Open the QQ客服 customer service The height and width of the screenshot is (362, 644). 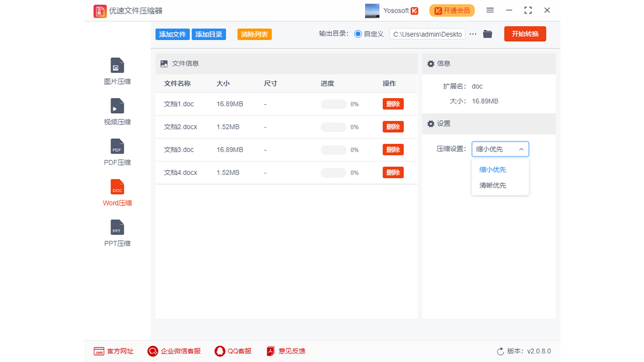point(233,351)
